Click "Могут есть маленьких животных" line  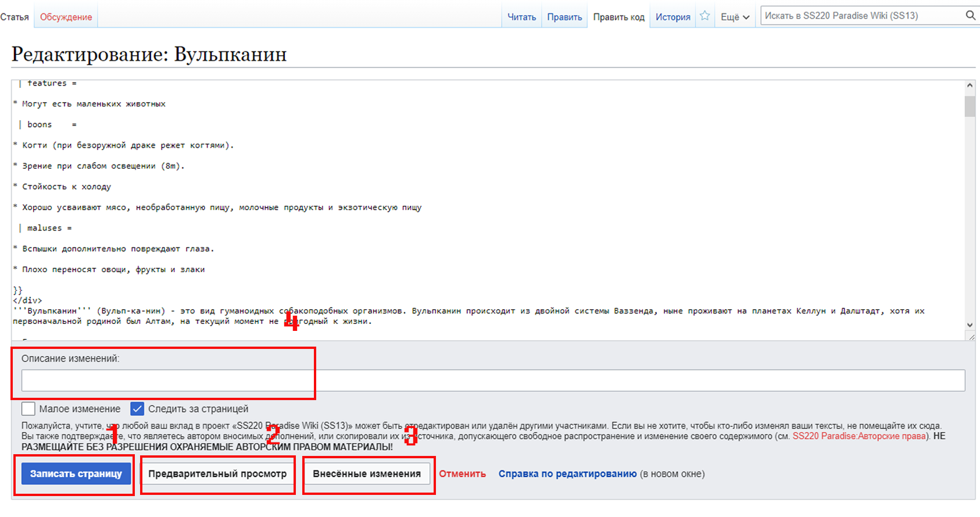click(90, 104)
